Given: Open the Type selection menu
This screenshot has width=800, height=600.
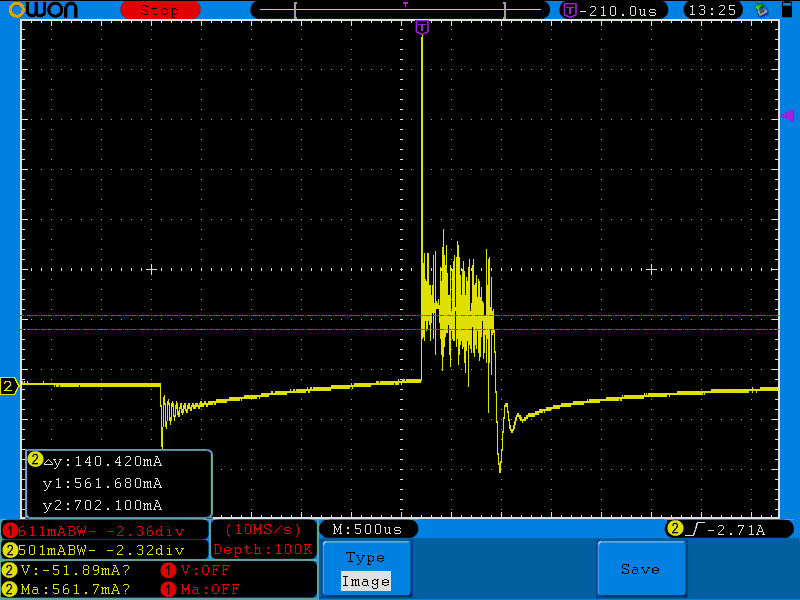Looking at the screenshot, I should click(365, 558).
